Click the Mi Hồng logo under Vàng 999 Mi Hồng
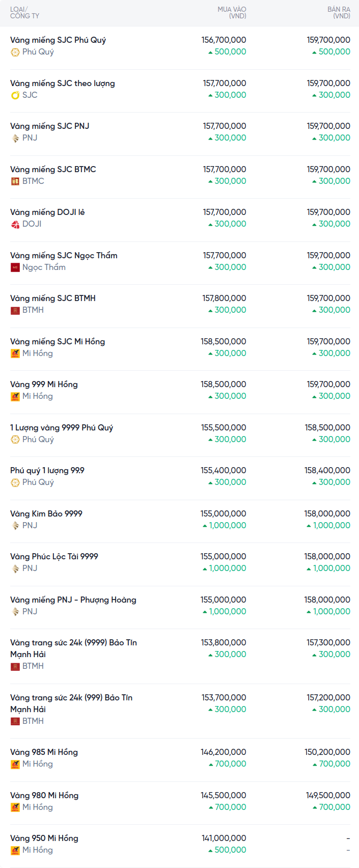359x868 pixels. coord(15,396)
